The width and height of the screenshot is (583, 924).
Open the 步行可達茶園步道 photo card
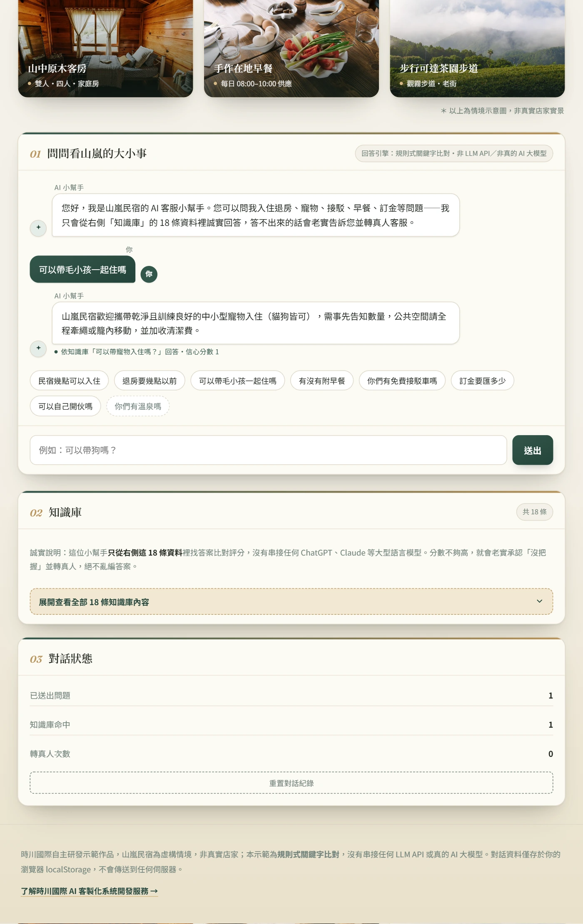coord(477,48)
